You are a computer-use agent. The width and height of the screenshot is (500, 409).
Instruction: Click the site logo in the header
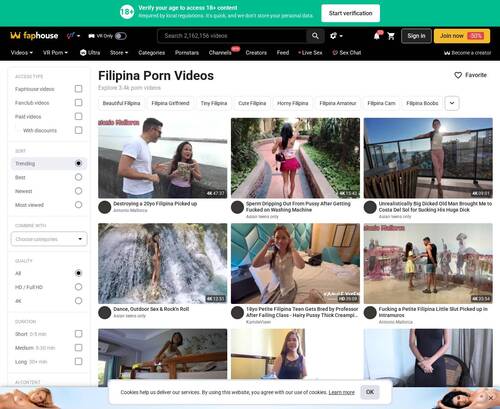(34, 35)
